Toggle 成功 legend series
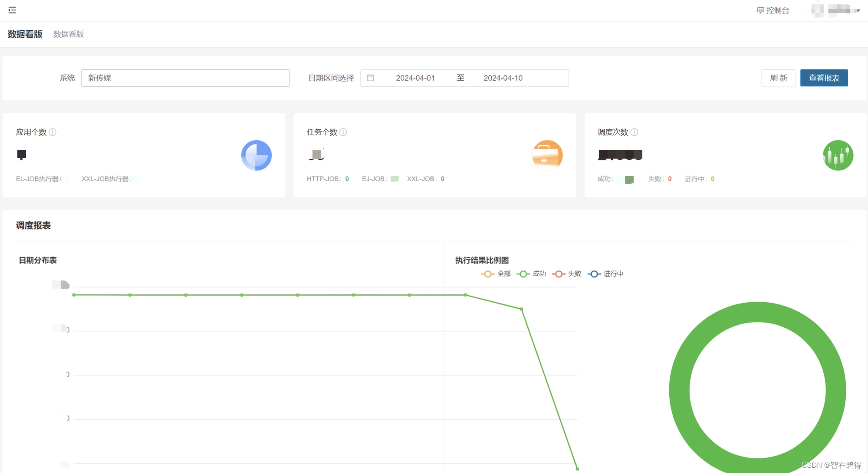868x473 pixels. (531, 274)
